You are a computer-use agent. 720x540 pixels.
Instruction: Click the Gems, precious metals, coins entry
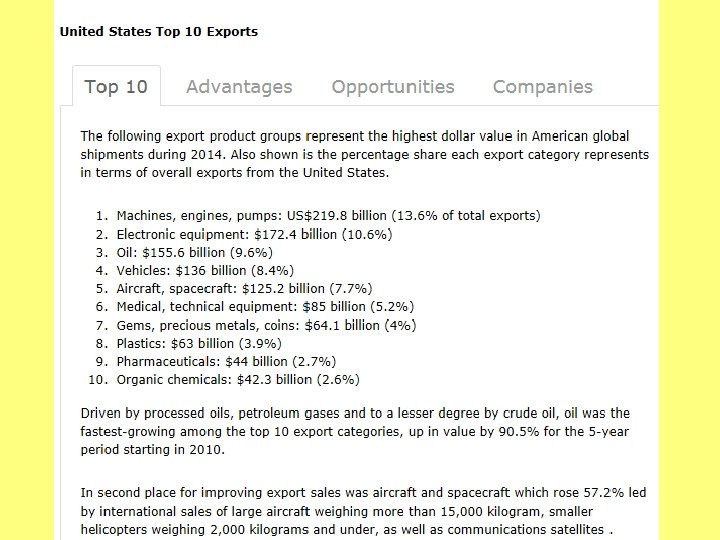tap(266, 325)
